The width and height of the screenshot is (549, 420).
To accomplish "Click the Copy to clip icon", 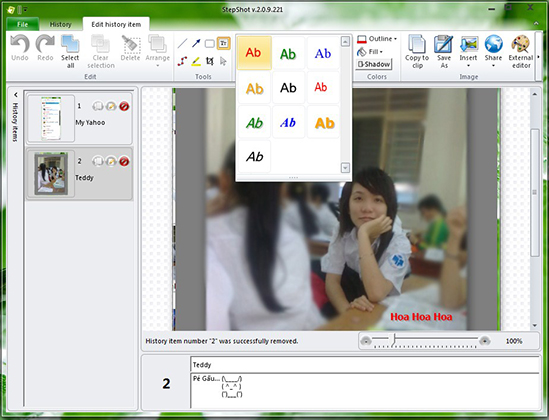I will [x=417, y=43].
